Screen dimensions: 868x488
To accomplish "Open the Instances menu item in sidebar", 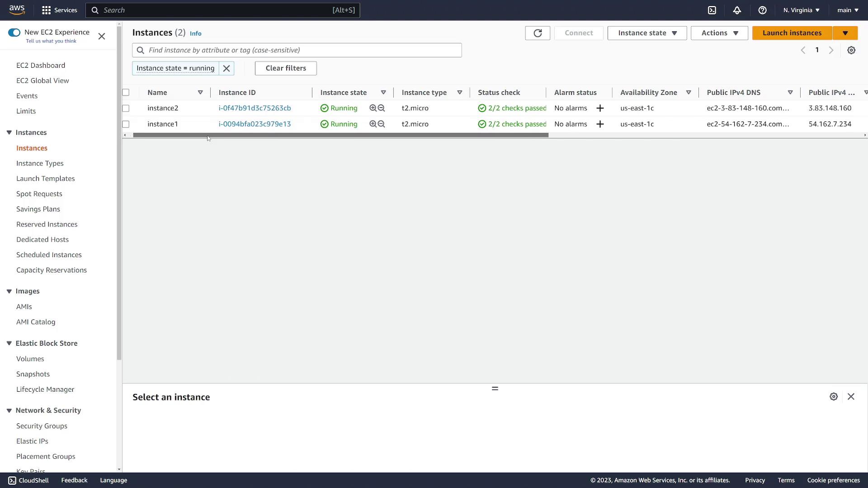I will 32,147.
